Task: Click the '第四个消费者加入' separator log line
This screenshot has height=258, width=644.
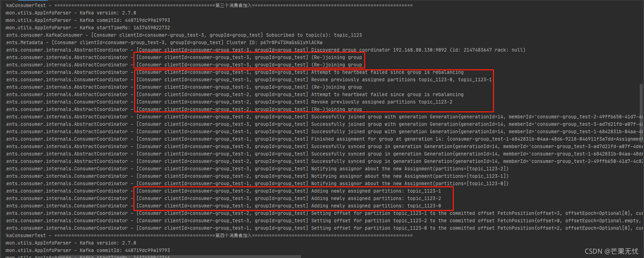Action: coord(209,235)
